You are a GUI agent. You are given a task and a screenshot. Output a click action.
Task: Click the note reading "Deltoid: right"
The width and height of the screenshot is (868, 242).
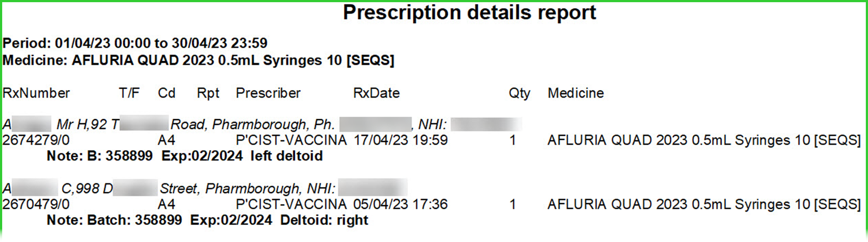pos(207,220)
